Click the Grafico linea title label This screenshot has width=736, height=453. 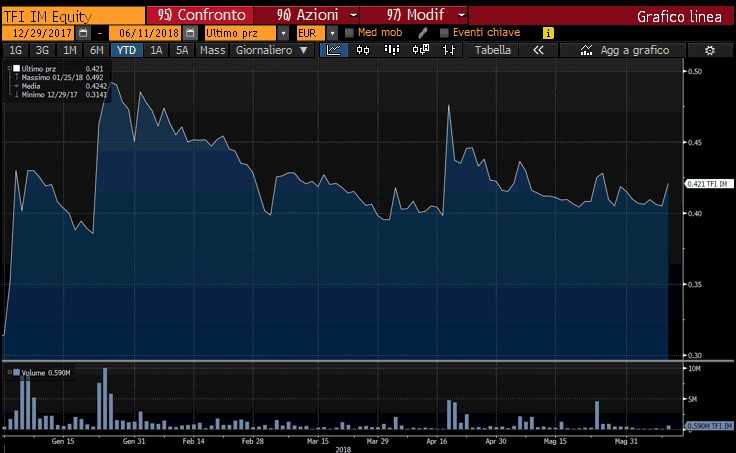click(679, 16)
